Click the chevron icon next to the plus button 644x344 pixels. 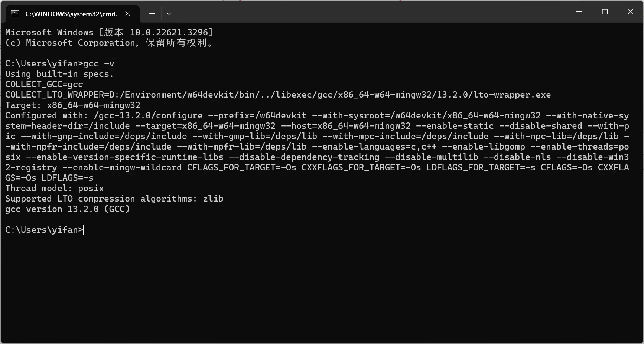(x=169, y=14)
